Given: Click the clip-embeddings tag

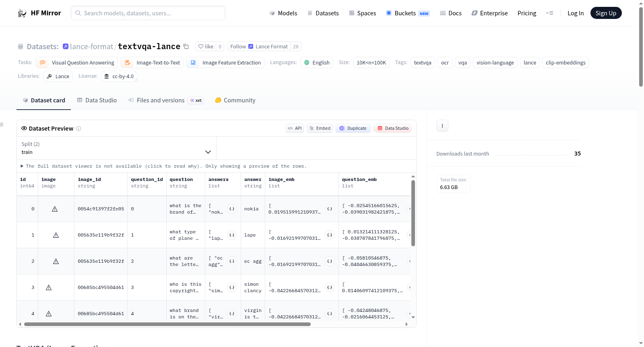Looking at the screenshot, I should coord(566,62).
